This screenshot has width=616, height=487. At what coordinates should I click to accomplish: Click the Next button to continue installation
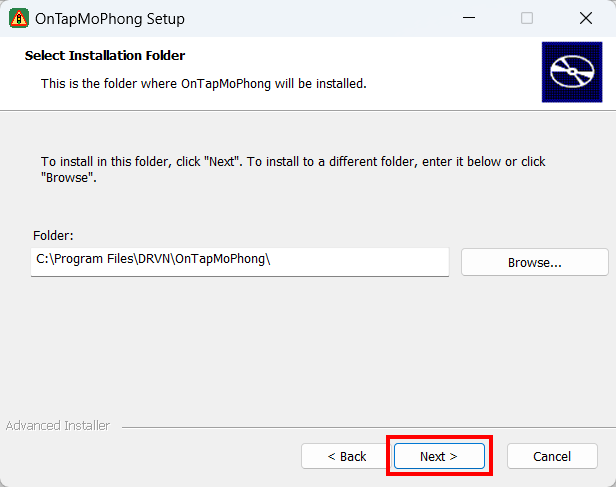point(439,456)
